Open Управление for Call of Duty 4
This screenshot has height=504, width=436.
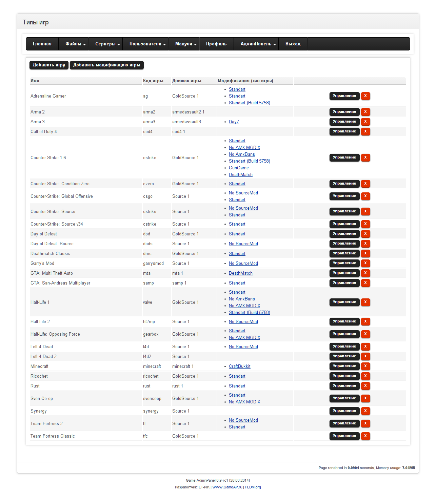[344, 131]
